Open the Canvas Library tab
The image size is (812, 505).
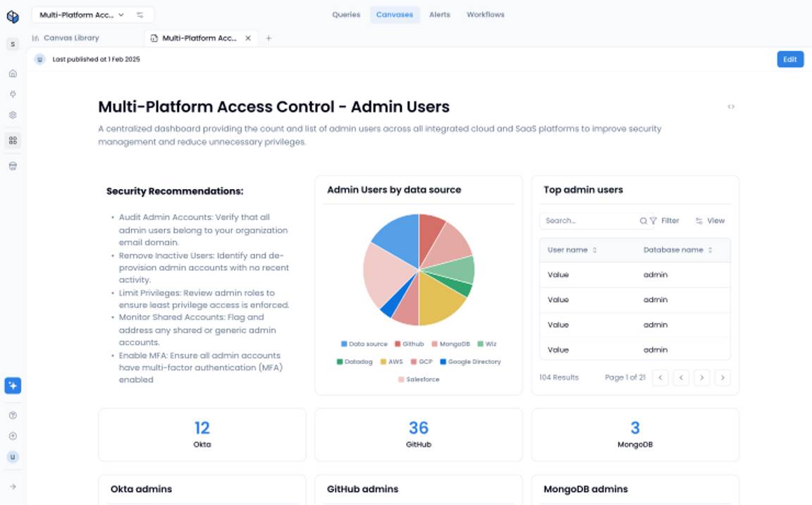66,38
